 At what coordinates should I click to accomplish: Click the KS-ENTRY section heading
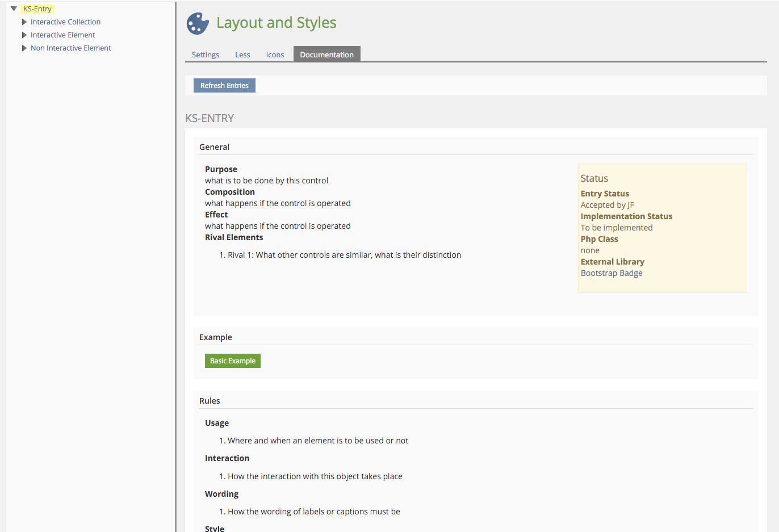coord(210,118)
